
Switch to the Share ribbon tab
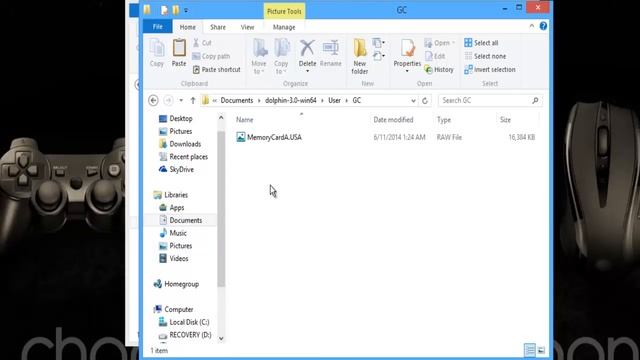tap(218, 27)
